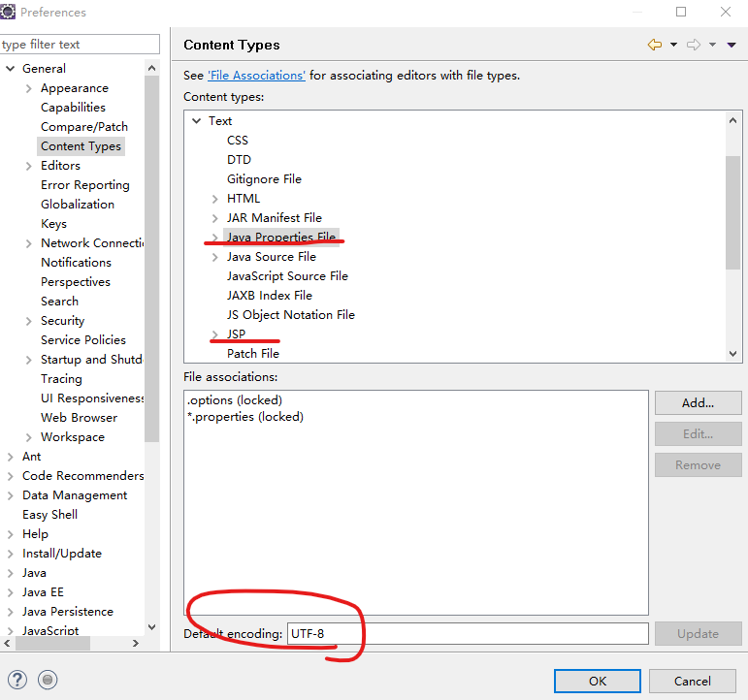
Task: Open the view menu triangle icon
Action: click(x=732, y=45)
